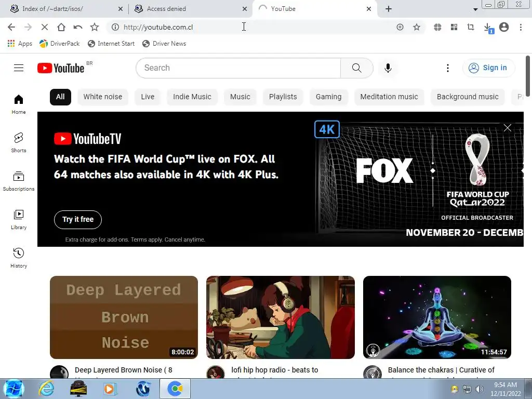Open the Apps bookmark shortcut
This screenshot has height=399, width=532.
20,44
